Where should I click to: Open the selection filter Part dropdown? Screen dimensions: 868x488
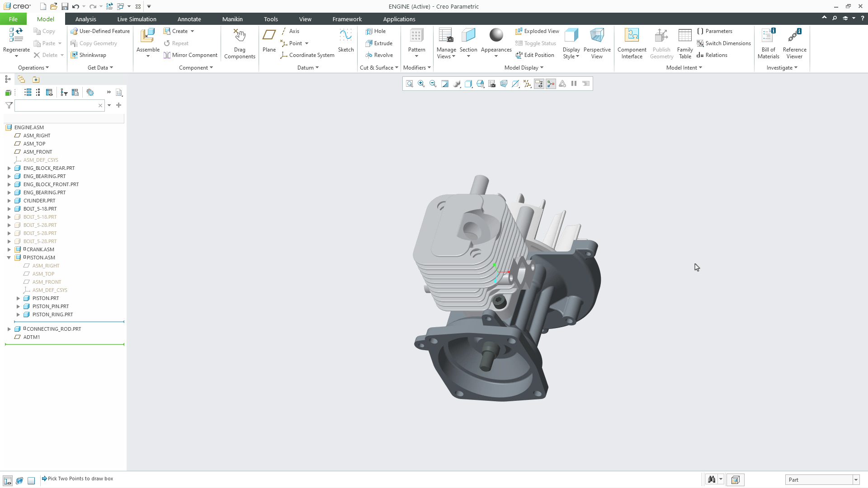856,480
